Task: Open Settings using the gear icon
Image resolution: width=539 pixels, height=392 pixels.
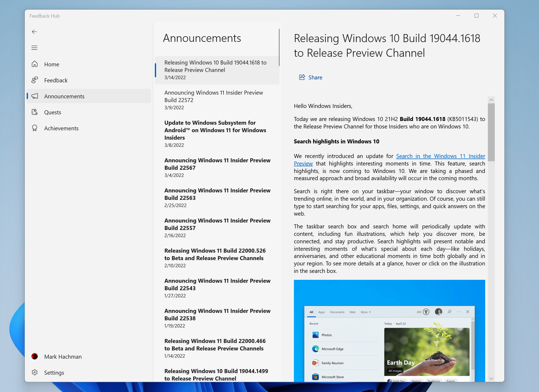Action: tap(35, 372)
